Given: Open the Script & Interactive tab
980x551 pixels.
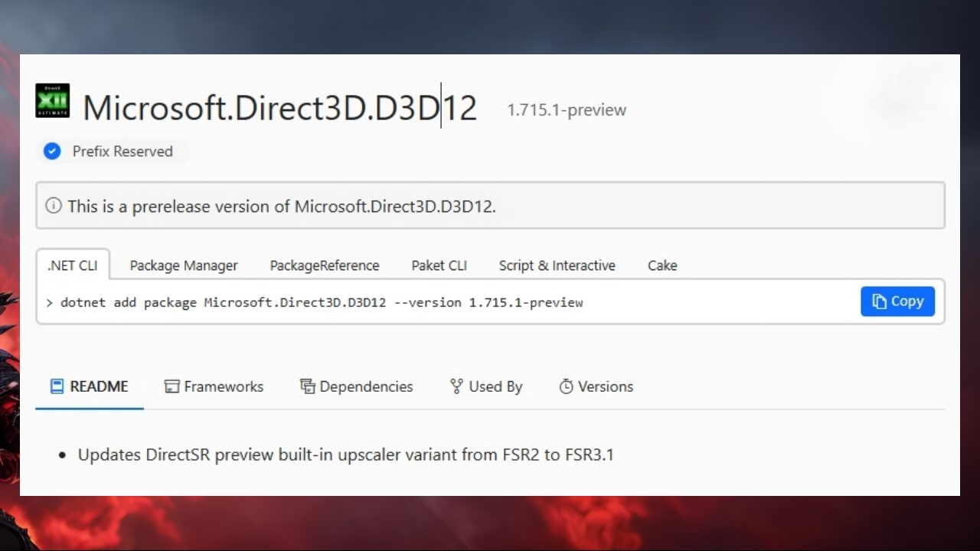Looking at the screenshot, I should click(x=557, y=266).
